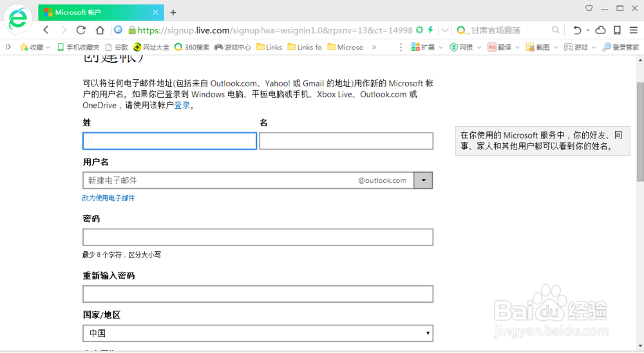
Task: Open the 翻译 translate dropdown
Action: (504, 47)
